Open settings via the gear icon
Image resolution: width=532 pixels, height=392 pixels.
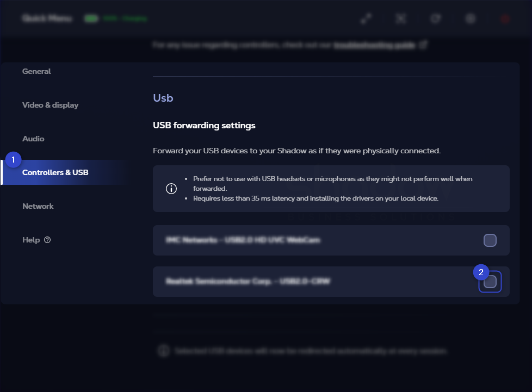(x=471, y=18)
